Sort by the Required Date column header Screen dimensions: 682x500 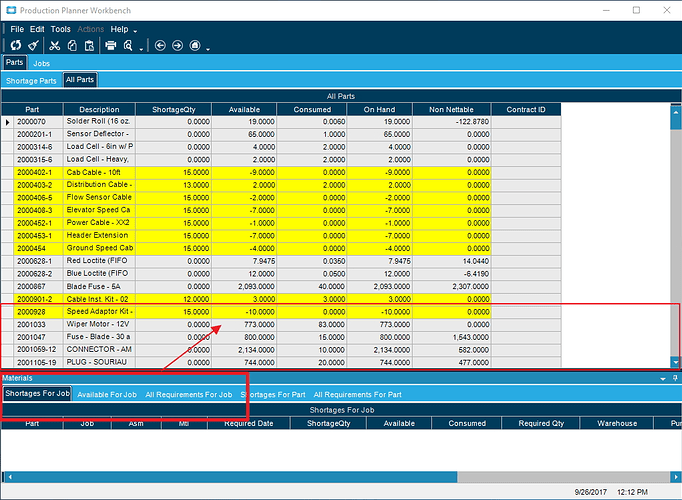[249, 423]
